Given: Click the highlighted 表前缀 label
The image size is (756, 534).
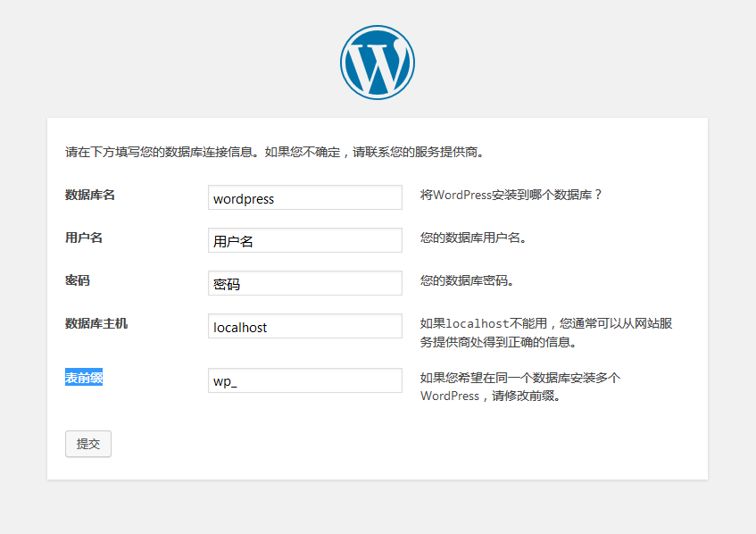Looking at the screenshot, I should click(x=84, y=378).
